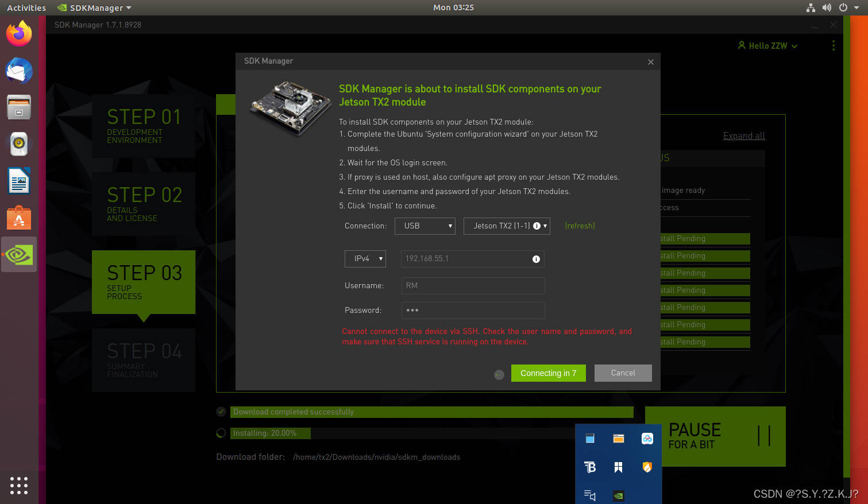The width and height of the screenshot is (868, 504).
Task: Click the Password input field
Action: coord(473,311)
